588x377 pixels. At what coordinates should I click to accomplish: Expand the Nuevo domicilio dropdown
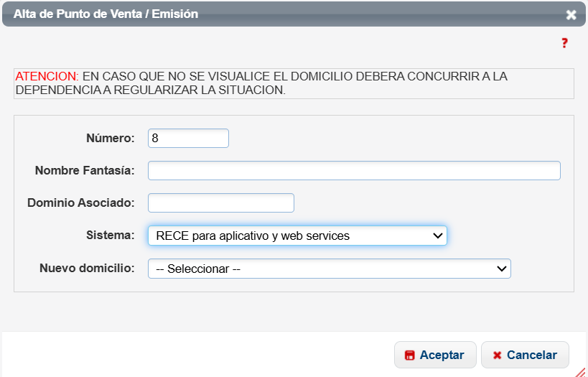click(330, 269)
